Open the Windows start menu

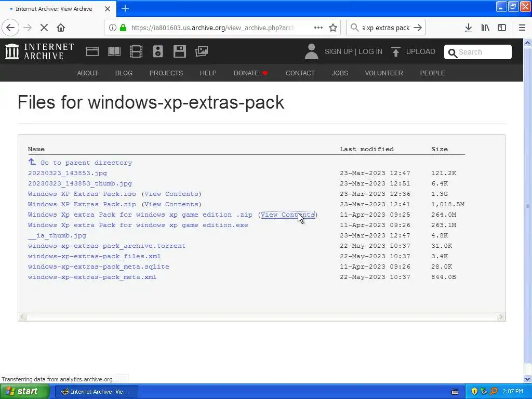24,392
